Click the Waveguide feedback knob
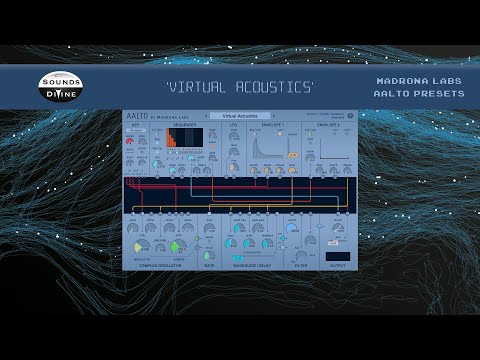The height and width of the screenshot is (360, 480). [x=267, y=243]
